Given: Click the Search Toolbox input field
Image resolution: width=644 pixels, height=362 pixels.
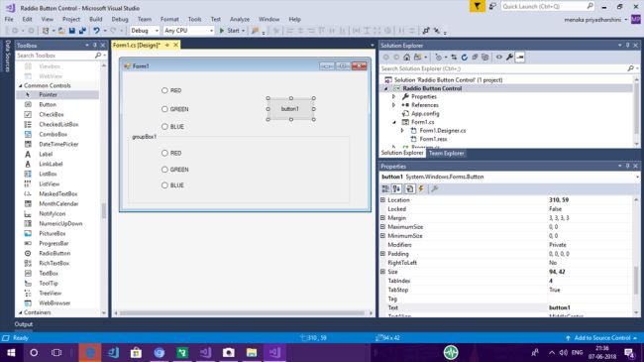Looking at the screenshot, I should point(55,56).
